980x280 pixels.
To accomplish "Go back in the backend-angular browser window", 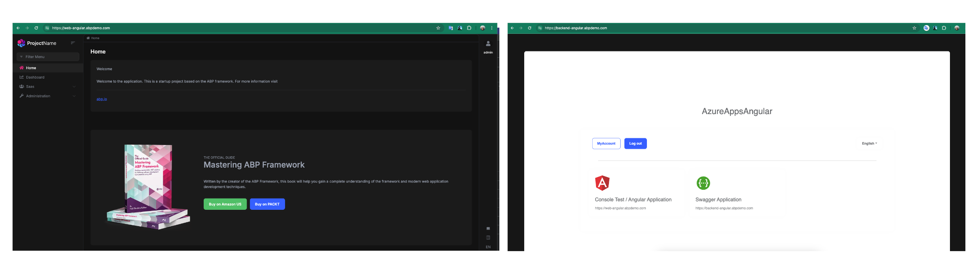I will [512, 28].
